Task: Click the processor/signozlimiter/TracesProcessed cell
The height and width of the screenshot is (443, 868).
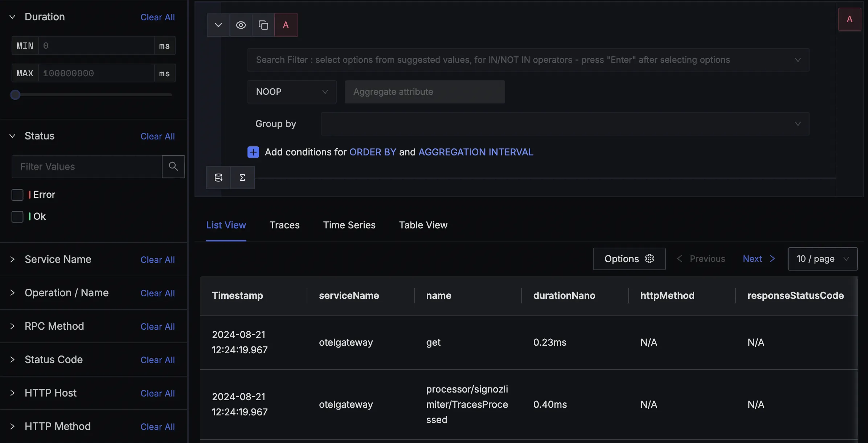Action: [467, 405]
